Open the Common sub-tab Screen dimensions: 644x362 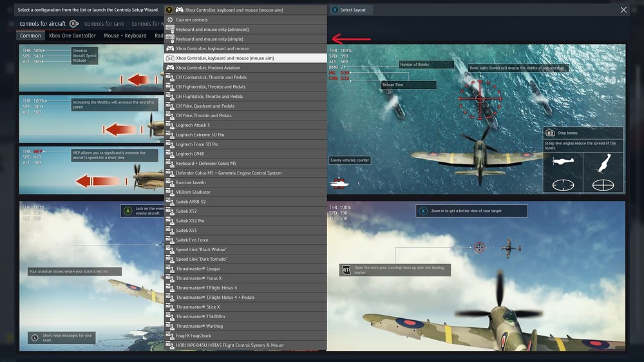[x=30, y=35]
